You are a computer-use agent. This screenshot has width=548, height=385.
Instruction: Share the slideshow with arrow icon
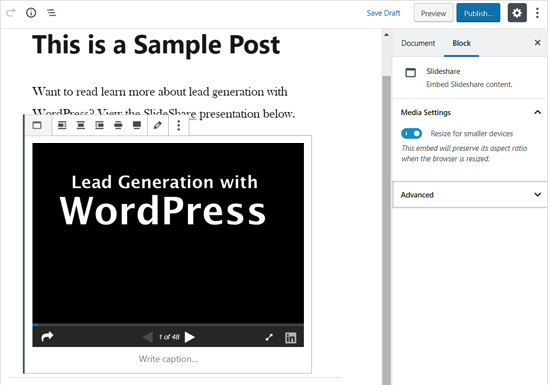click(x=47, y=336)
